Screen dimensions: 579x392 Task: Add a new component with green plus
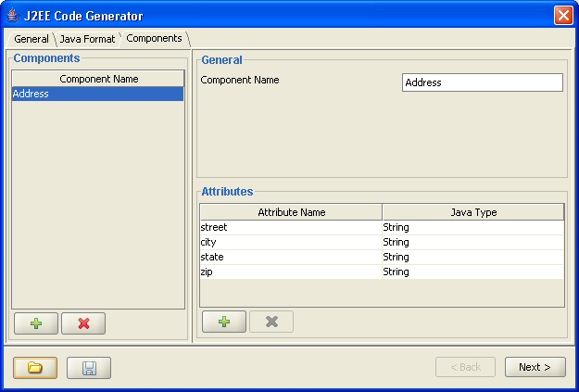[36, 323]
